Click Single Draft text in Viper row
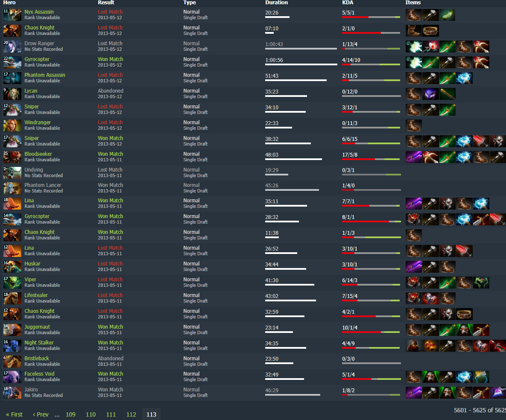506x420 pixels. pyautogui.click(x=196, y=285)
